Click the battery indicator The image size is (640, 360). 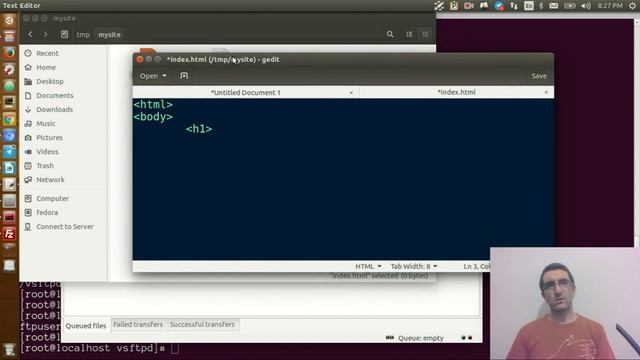[x=569, y=6]
